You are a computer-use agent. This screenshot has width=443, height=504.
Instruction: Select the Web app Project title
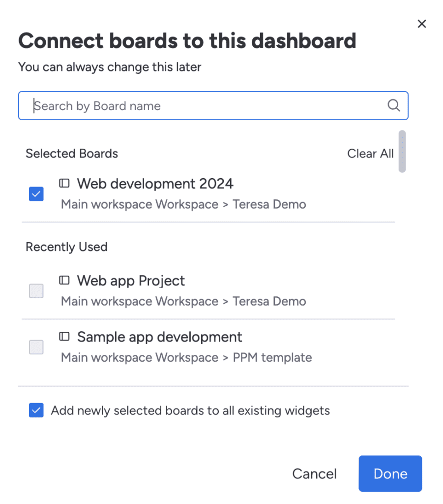click(x=131, y=281)
